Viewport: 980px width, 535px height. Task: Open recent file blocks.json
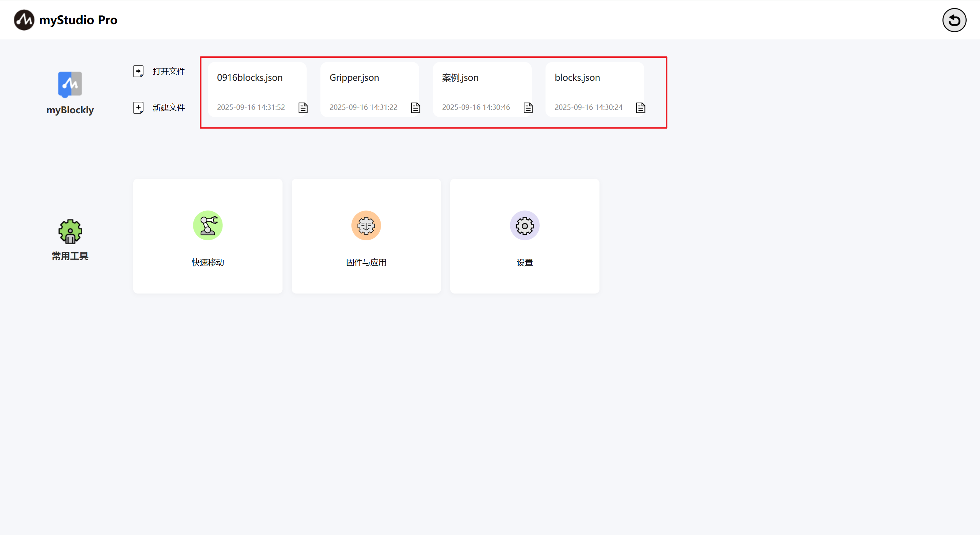click(x=577, y=78)
